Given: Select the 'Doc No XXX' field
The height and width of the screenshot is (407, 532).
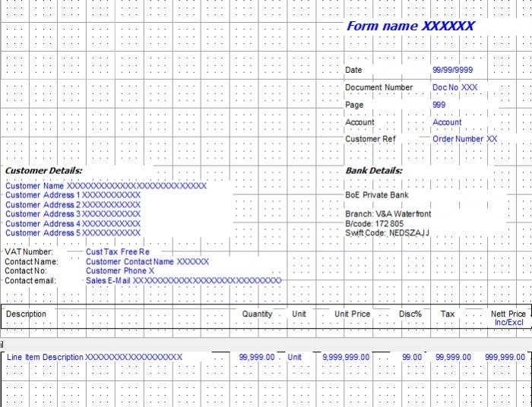Looking at the screenshot, I should [x=454, y=87].
